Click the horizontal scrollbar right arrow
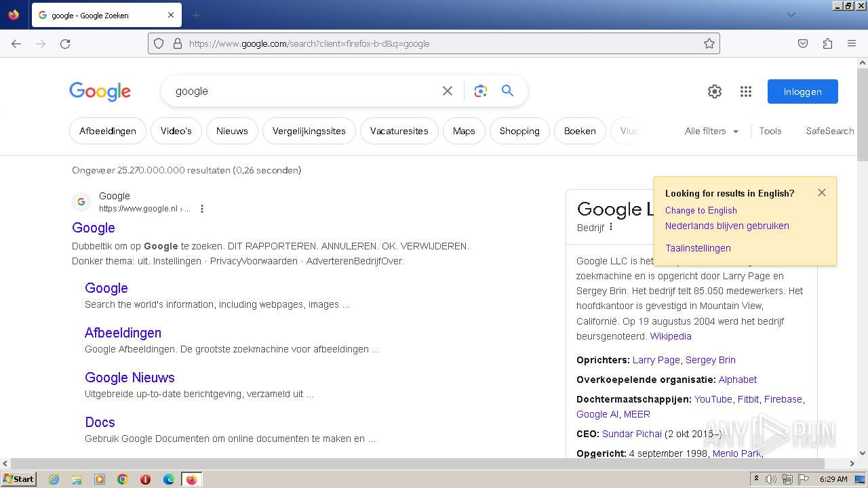868x488 pixels. click(852, 464)
